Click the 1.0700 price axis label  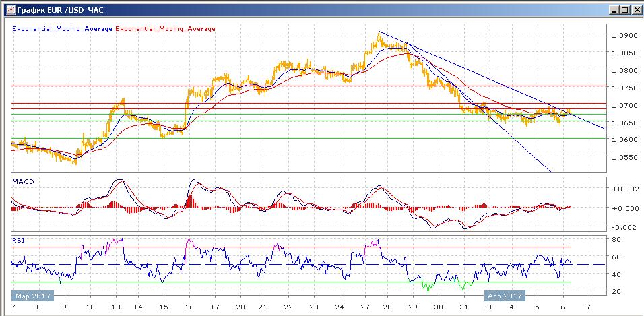624,105
